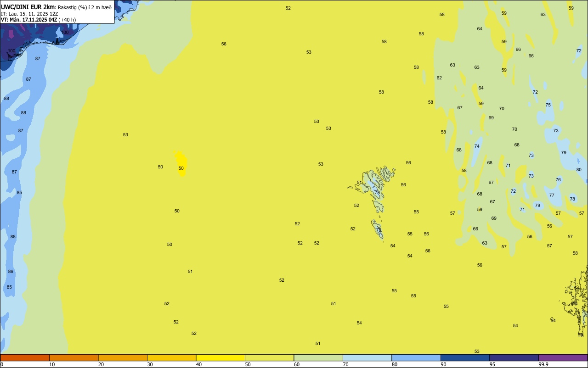Click the humidity value 74 on the map
This screenshot has height=368, width=588.
click(x=477, y=146)
